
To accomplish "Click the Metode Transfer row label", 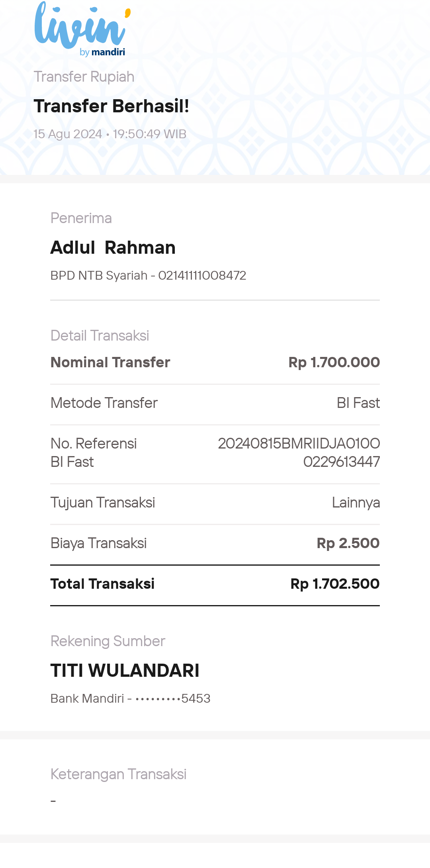I will pos(104,403).
